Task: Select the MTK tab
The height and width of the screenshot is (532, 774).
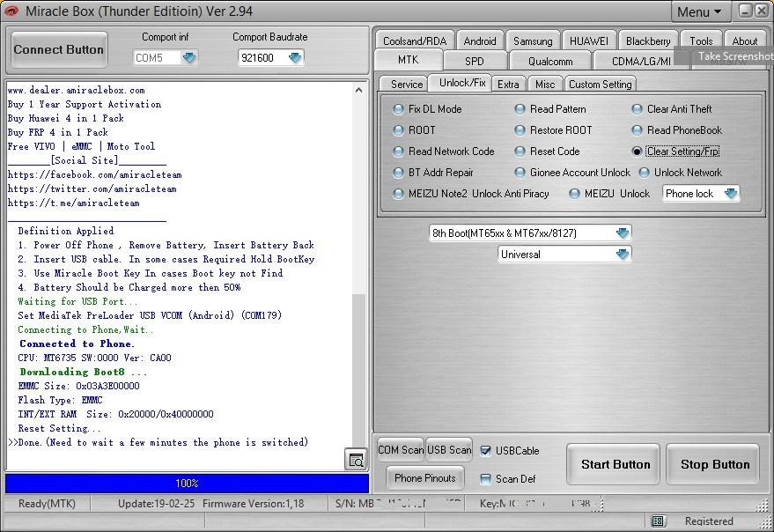Action: point(409,60)
